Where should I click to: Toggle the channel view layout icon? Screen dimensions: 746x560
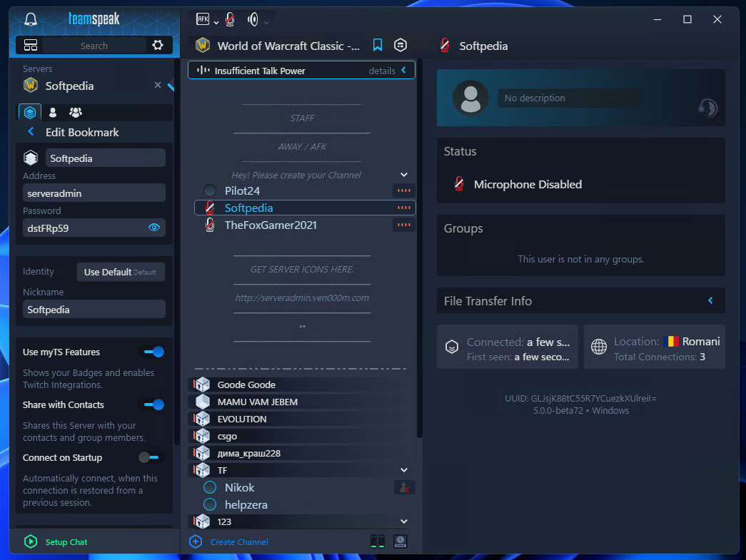pos(378,541)
